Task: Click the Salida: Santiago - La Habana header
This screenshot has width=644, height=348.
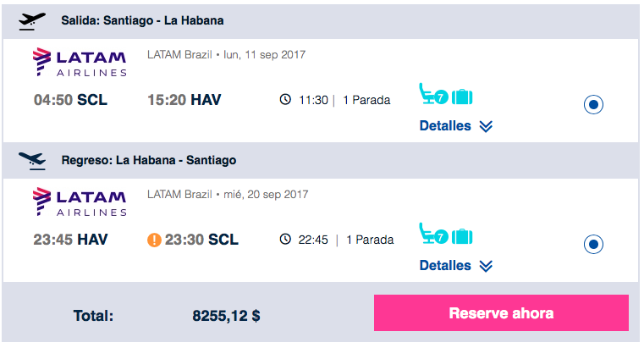Action: 142,20
